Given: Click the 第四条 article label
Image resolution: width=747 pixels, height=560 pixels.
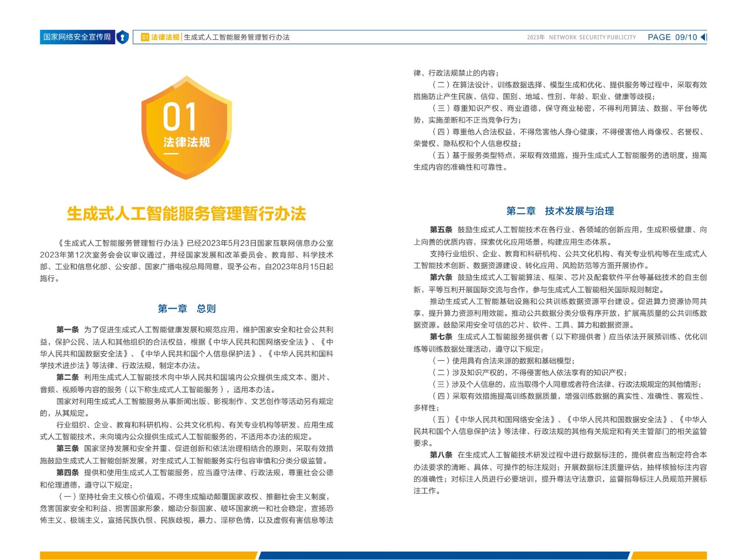Looking at the screenshot, I should coord(68,473).
